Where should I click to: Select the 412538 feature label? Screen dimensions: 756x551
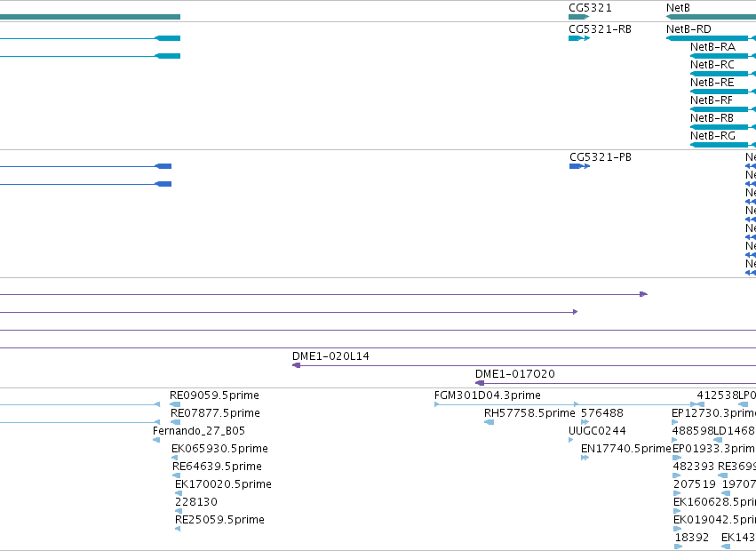coord(718,395)
